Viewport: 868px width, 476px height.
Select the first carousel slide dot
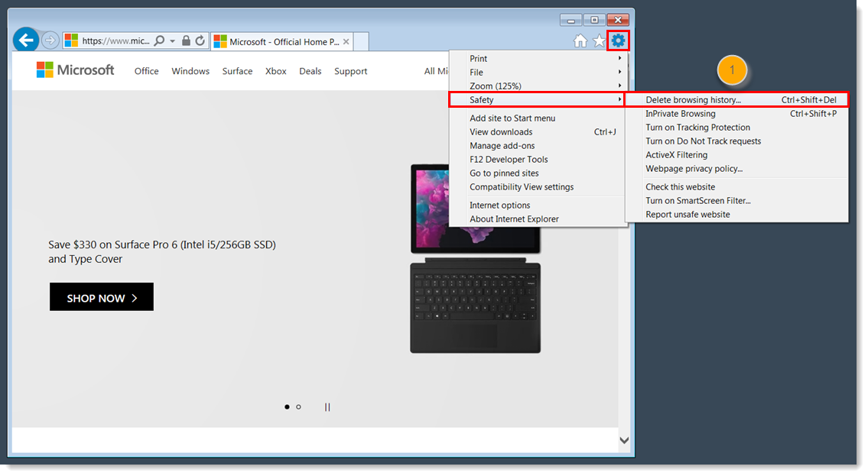tap(287, 407)
